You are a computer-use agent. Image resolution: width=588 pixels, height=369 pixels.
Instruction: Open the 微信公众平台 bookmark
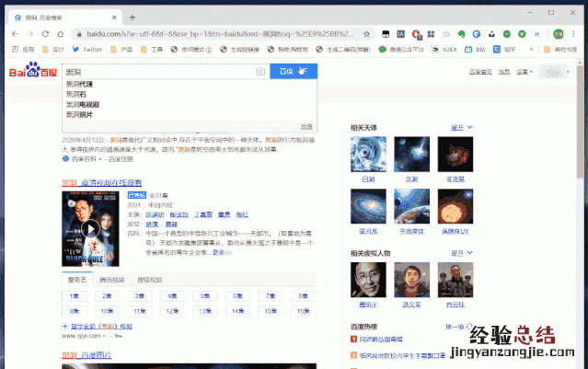click(x=401, y=49)
